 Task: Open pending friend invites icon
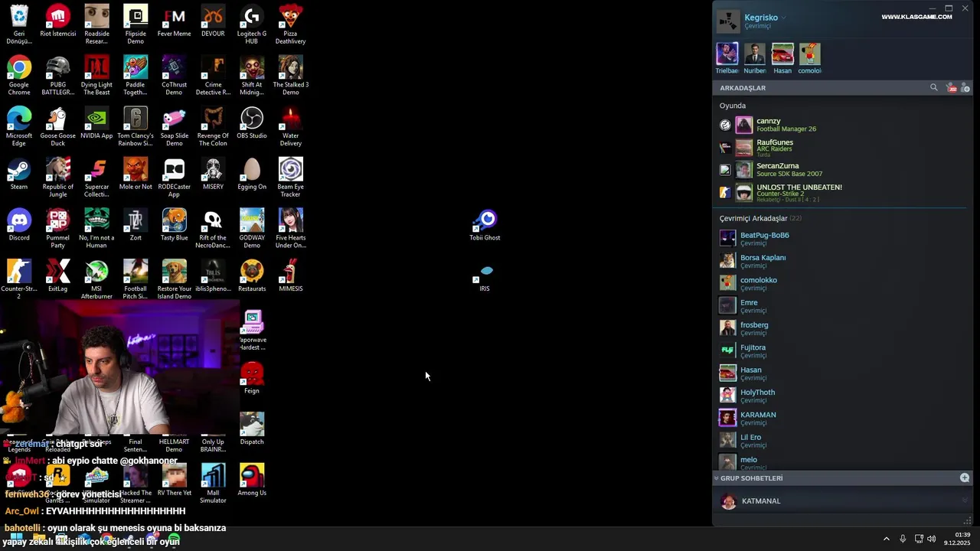pyautogui.click(x=952, y=88)
